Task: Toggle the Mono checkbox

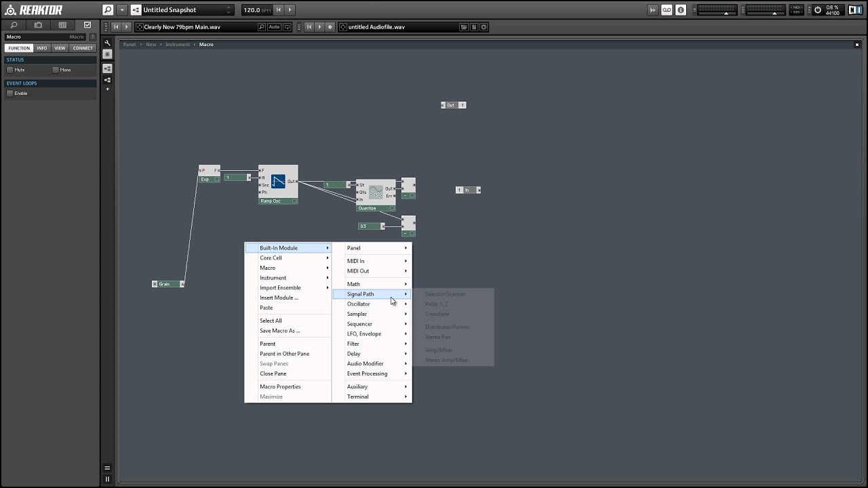Action: coord(56,70)
